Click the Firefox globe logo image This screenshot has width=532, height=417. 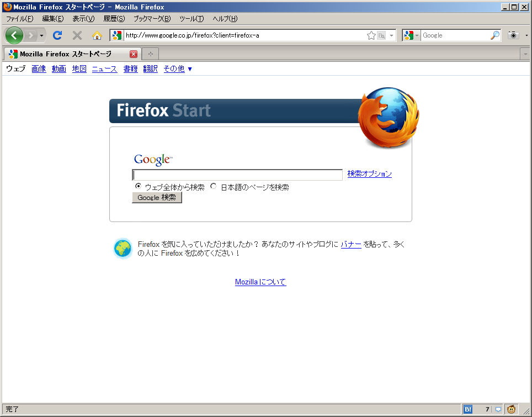pos(389,117)
